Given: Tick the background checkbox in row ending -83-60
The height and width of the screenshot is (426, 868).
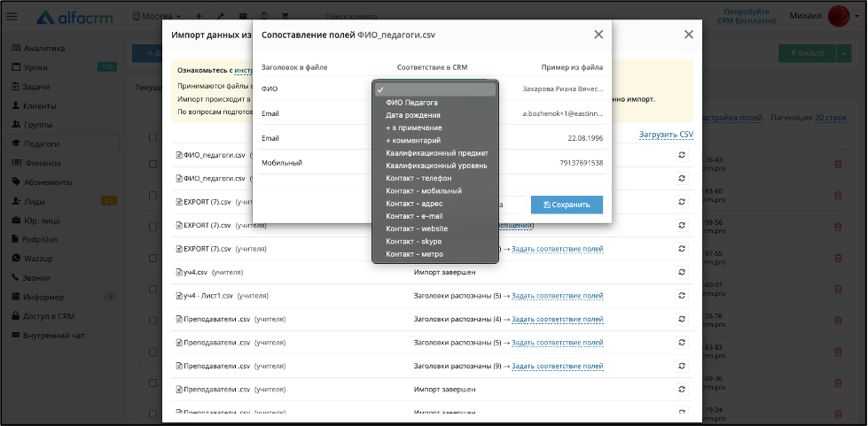Looking at the screenshot, I should (152, 196).
